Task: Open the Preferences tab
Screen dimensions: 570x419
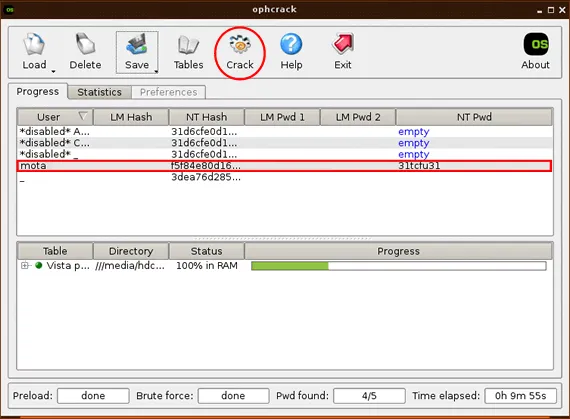Action: tap(169, 92)
